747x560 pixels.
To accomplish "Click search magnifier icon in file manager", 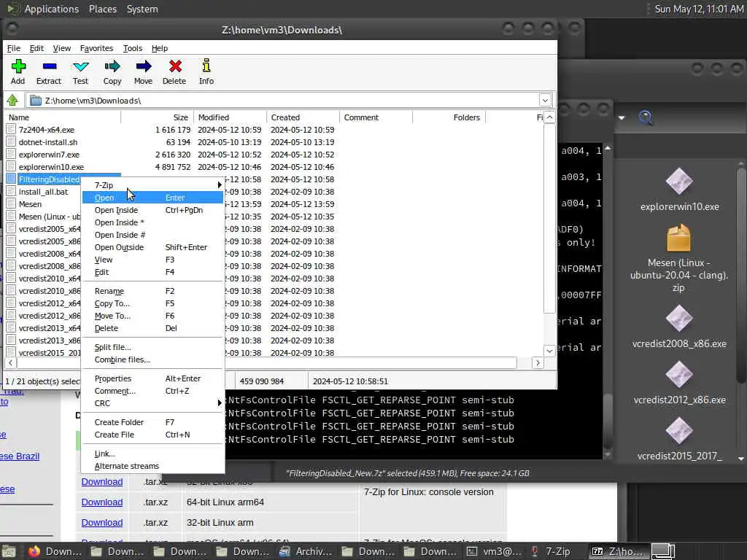I will (646, 117).
